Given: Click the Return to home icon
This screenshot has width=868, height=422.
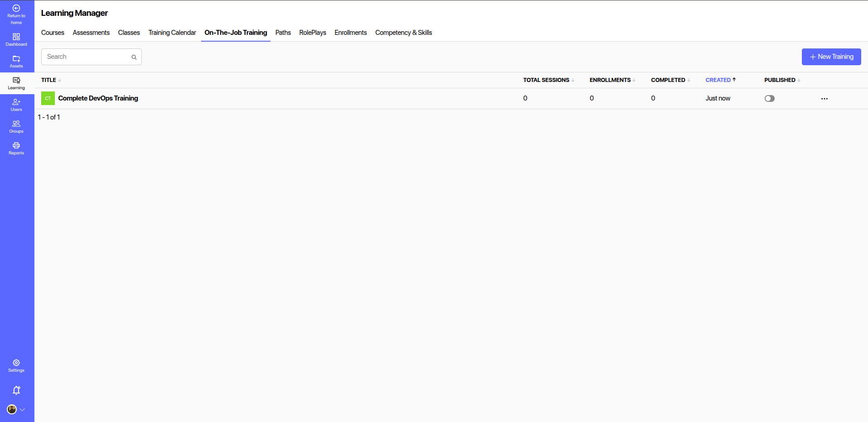Looking at the screenshot, I should coord(16,9).
